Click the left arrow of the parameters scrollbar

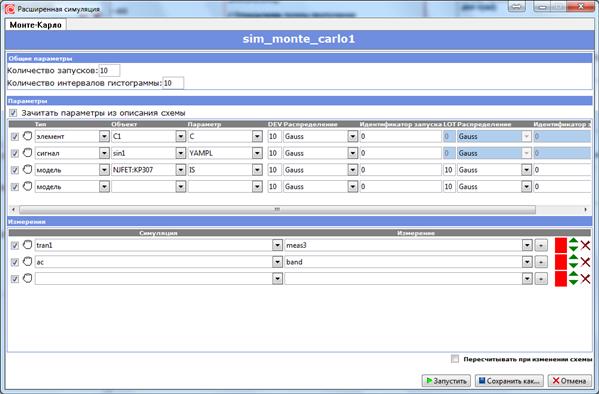pos(13,209)
